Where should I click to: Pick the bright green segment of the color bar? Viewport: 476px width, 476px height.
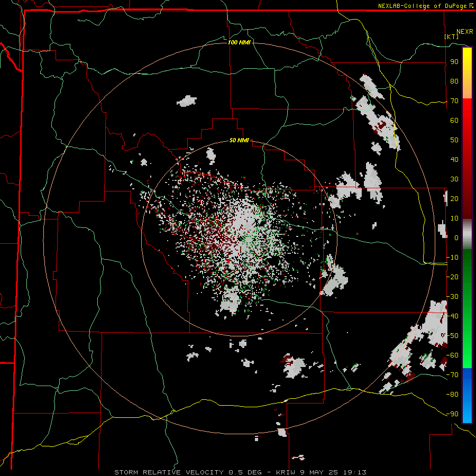coord(467,340)
